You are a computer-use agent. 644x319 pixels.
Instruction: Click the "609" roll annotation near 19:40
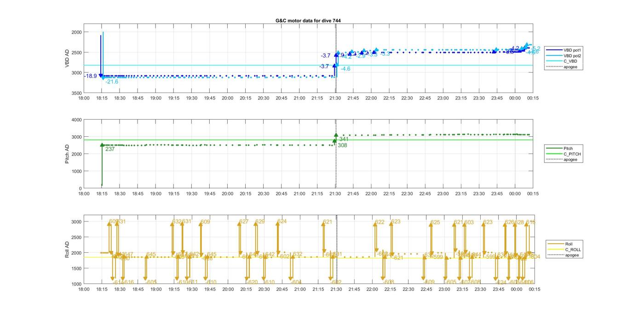click(x=205, y=222)
